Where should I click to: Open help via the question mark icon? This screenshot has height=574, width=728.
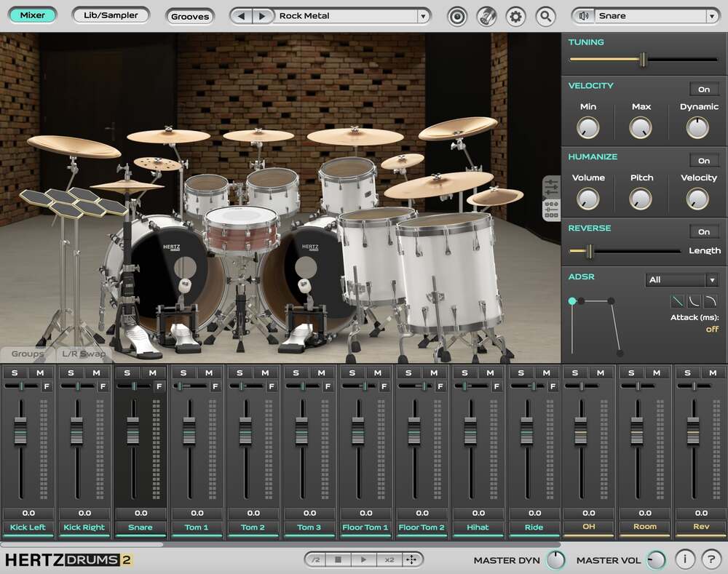pyautogui.click(x=711, y=559)
